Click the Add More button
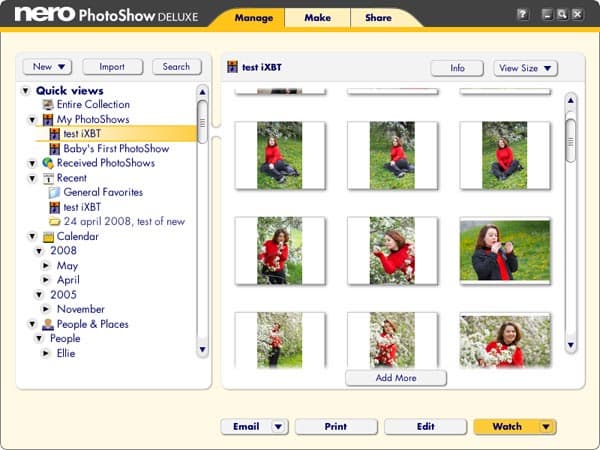 point(396,378)
